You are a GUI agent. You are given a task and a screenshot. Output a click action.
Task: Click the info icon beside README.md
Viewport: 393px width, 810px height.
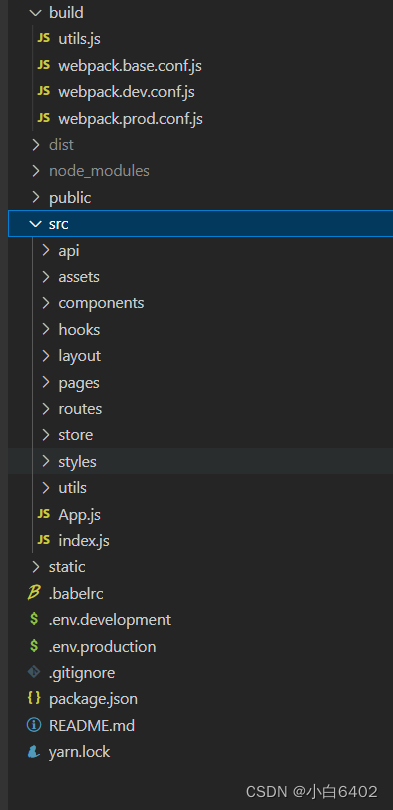pos(34,726)
